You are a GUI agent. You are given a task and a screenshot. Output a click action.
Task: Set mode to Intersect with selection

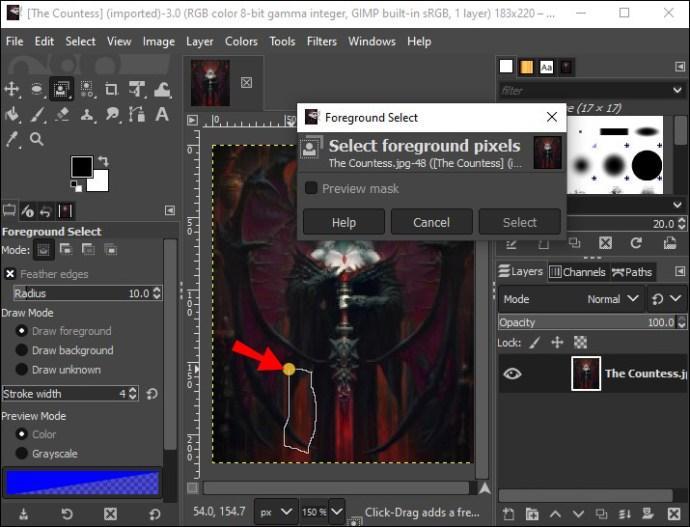tap(111, 249)
